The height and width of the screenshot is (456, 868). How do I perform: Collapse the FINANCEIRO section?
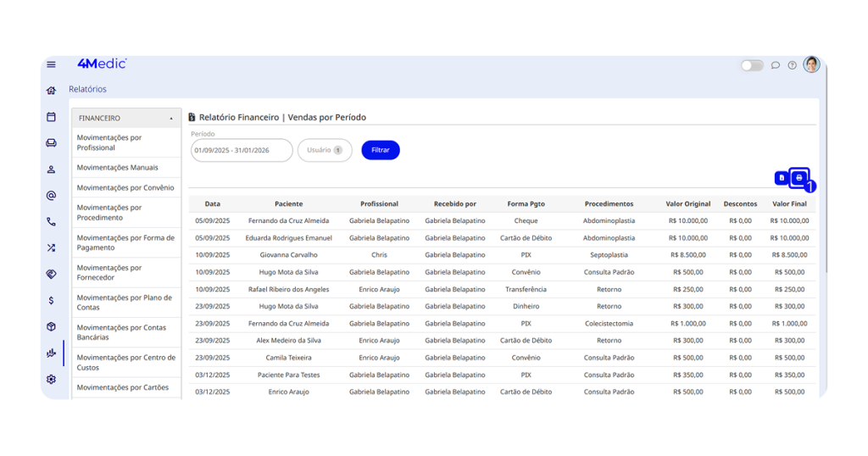[x=171, y=119]
